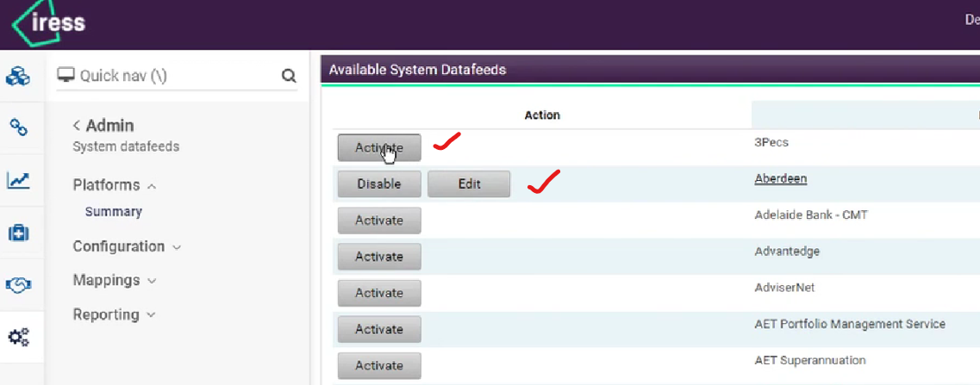Go back via the Admin heading

coord(103,126)
